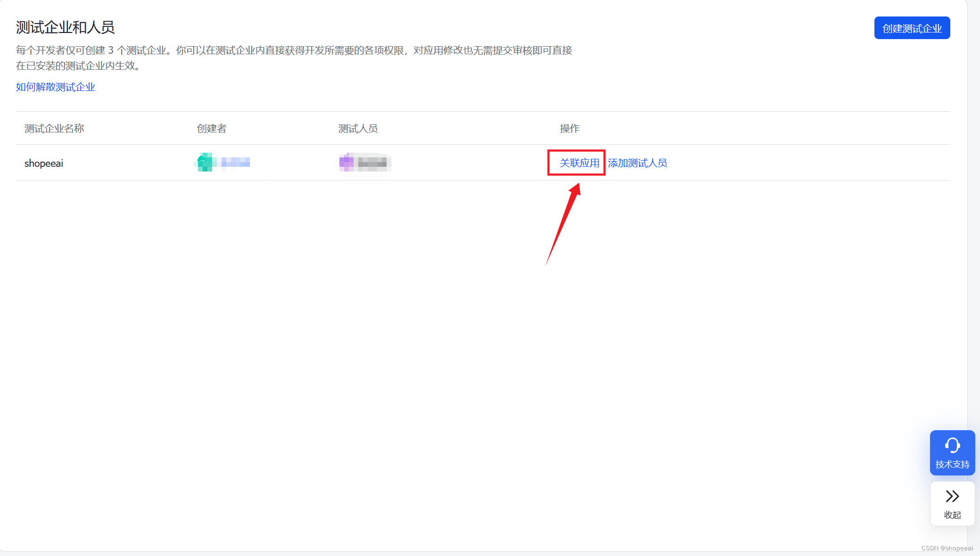This screenshot has height=556, width=980.
Task: Click the blurred tester name text
Action: [x=372, y=163]
